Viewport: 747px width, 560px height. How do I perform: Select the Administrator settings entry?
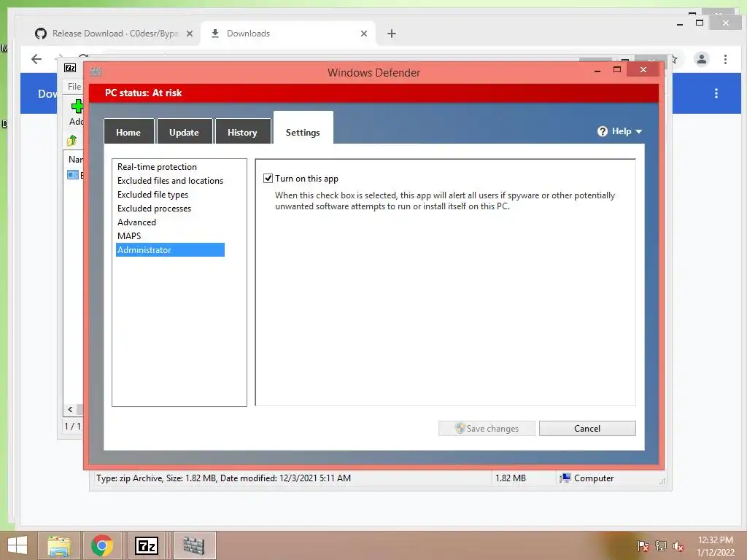(x=170, y=249)
